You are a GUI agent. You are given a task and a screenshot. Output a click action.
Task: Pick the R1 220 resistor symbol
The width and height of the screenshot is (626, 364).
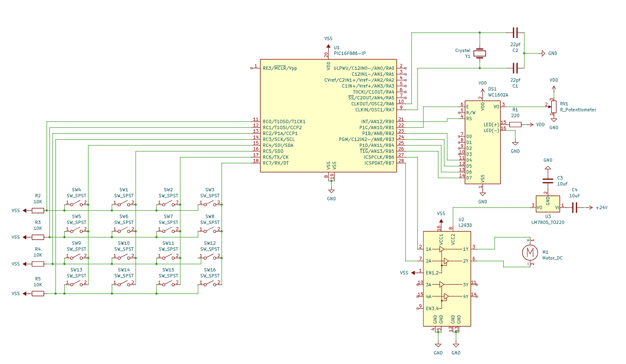[515, 124]
